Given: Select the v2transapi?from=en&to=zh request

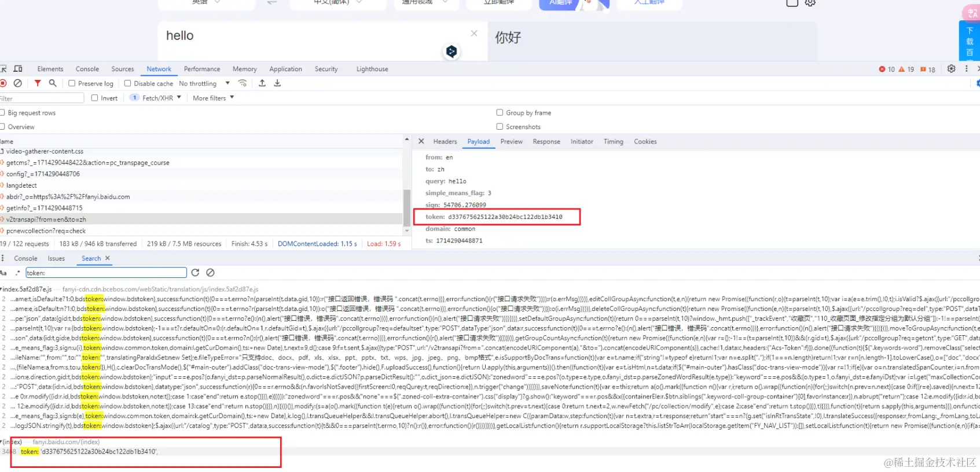Looking at the screenshot, I should coord(201,219).
